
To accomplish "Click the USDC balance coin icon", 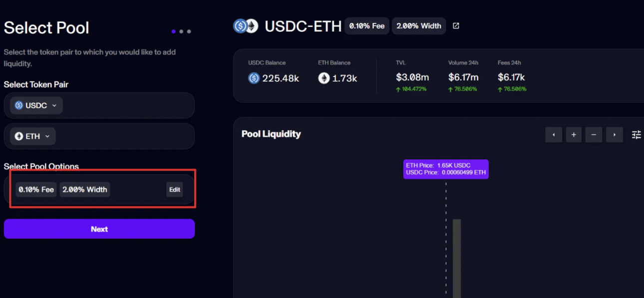I will pos(254,78).
